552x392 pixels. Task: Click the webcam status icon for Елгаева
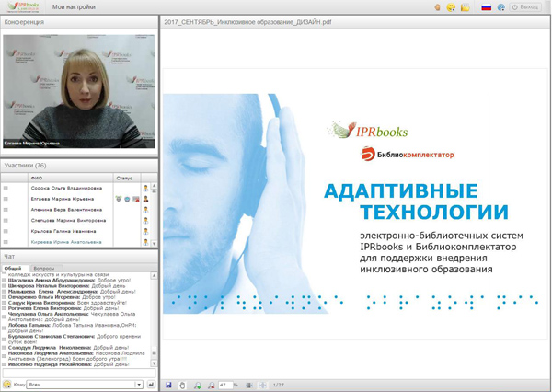point(127,200)
